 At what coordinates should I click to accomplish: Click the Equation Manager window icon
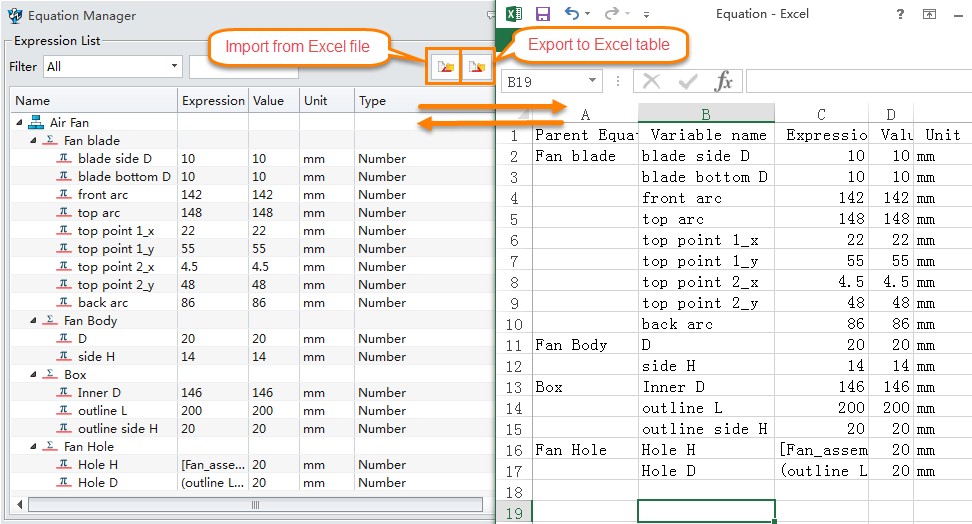click(x=15, y=16)
